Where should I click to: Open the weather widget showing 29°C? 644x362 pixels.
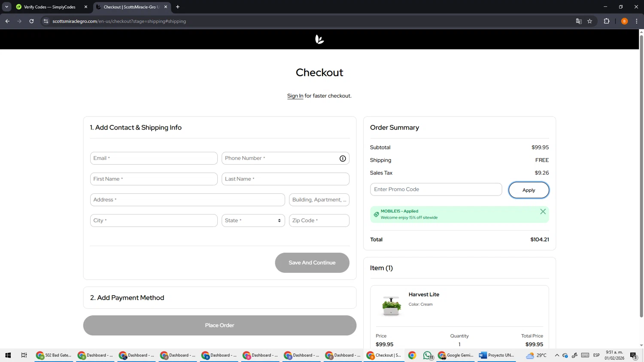pyautogui.click(x=536, y=355)
